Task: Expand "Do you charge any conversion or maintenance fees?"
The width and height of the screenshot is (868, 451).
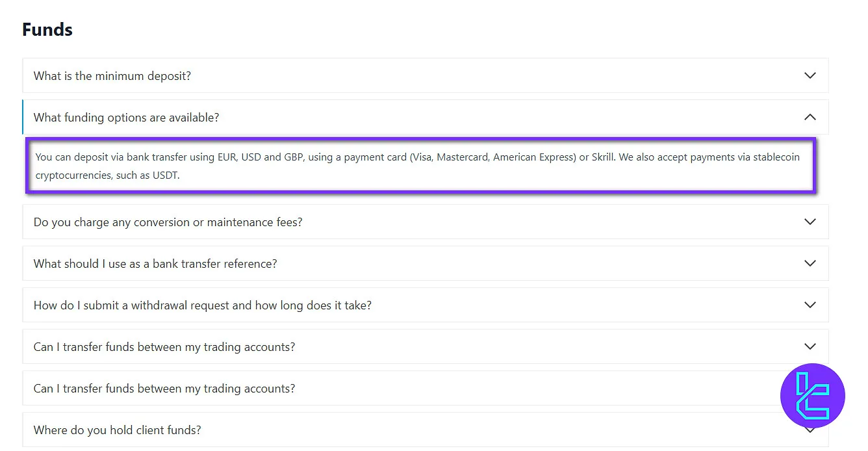Action: [x=168, y=222]
